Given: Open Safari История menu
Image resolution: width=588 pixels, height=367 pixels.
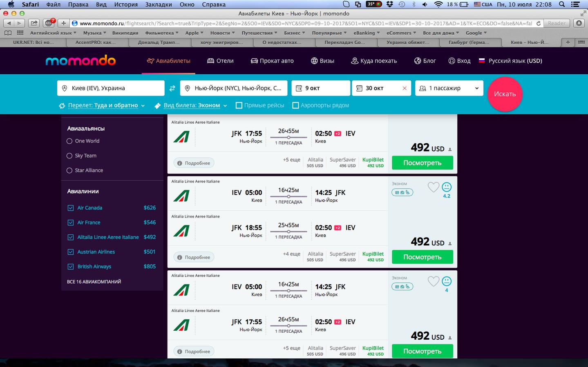Looking at the screenshot, I should [x=126, y=4].
